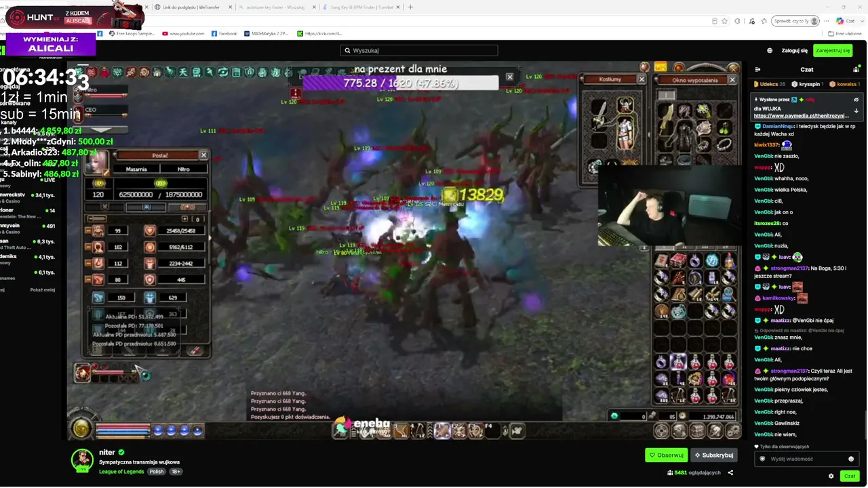Open a new browser tab

pos(410,7)
